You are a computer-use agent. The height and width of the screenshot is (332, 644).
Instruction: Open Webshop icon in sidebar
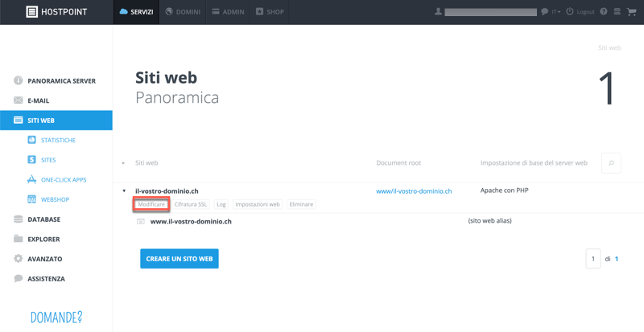31,199
